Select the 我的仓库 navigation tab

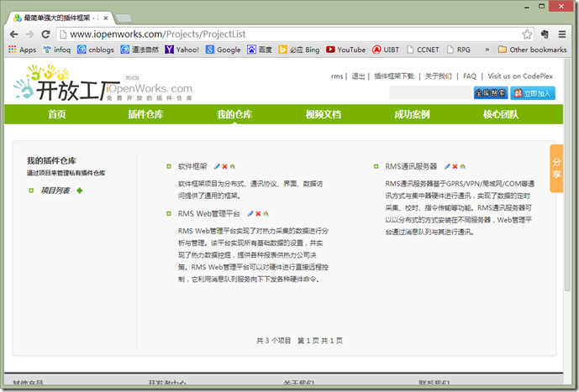click(x=234, y=114)
